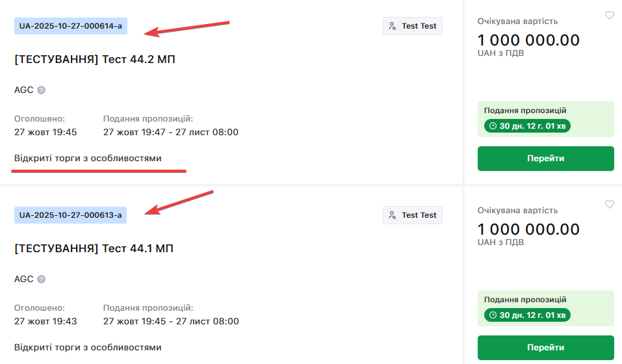Screen dimensions: 622x364
Task: Click the 27 жовт 19:45 - 27 лист 08:00 period
Action: [171, 321]
